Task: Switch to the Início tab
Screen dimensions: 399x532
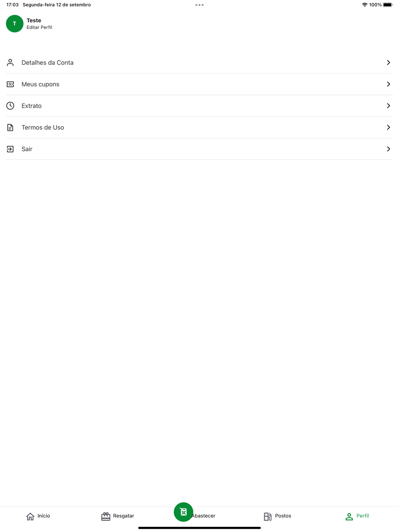Action: pyautogui.click(x=38, y=516)
